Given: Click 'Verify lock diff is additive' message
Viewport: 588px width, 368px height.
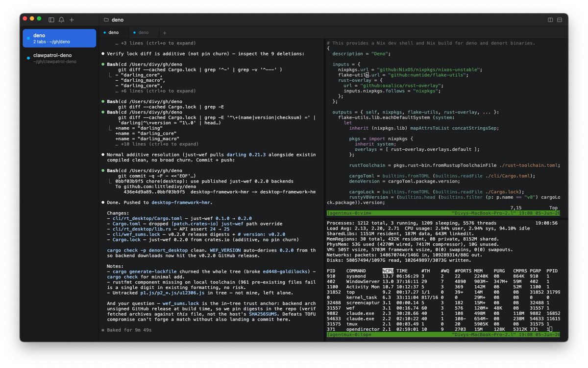Looking at the screenshot, I should point(205,54).
